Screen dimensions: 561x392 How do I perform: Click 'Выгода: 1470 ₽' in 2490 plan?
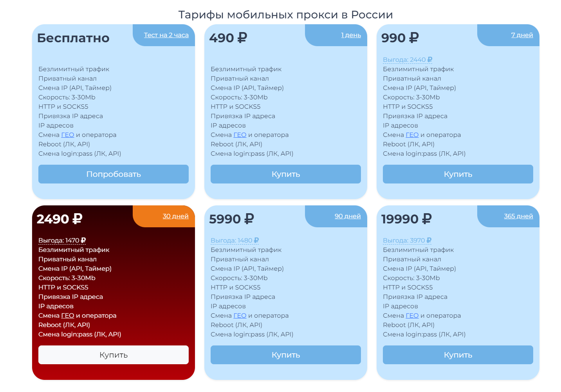[62, 240]
